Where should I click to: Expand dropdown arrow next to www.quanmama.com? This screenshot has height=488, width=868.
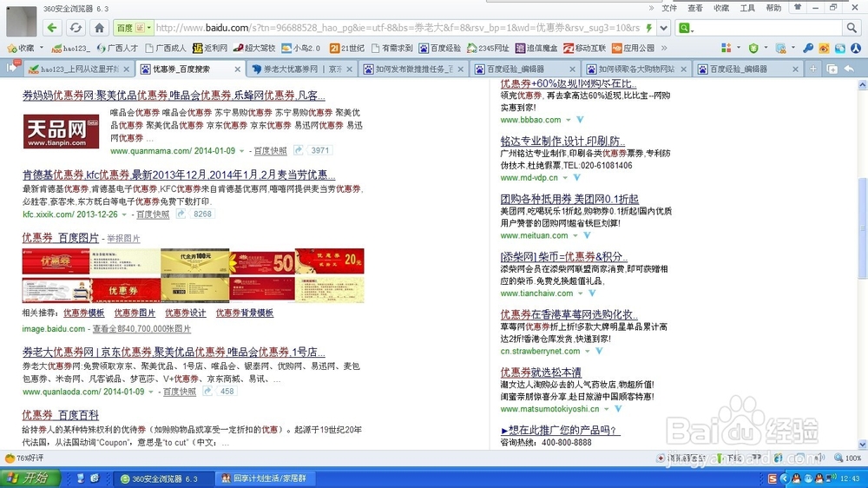point(242,151)
